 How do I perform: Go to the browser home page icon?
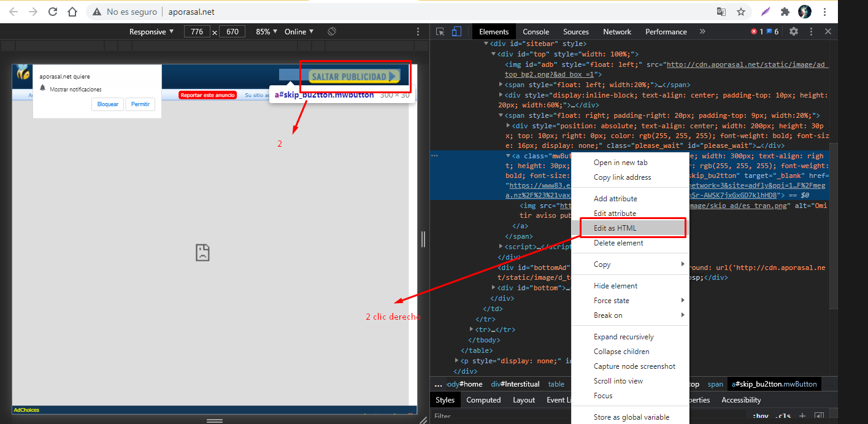[72, 12]
